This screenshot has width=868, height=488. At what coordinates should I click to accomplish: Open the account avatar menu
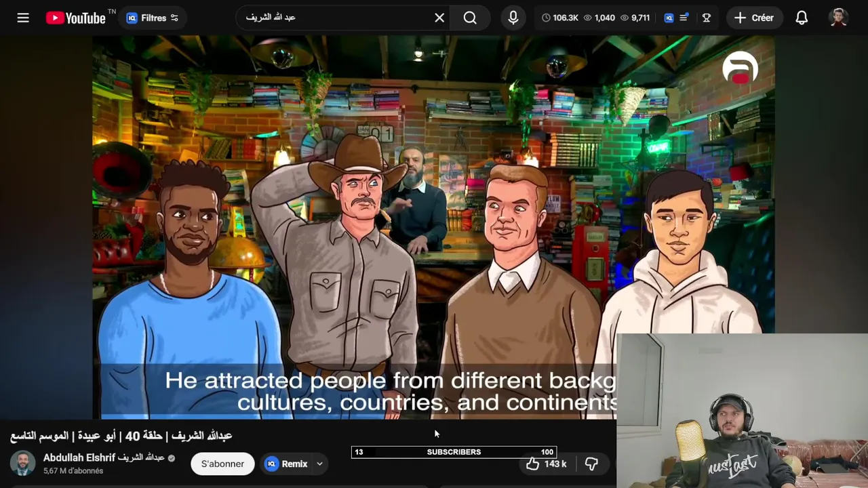click(839, 18)
